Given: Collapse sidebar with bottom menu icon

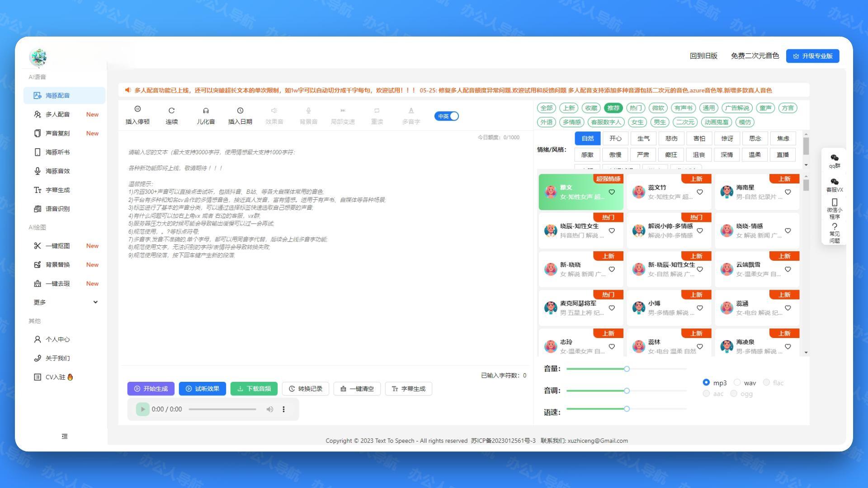Looking at the screenshot, I should [x=65, y=436].
